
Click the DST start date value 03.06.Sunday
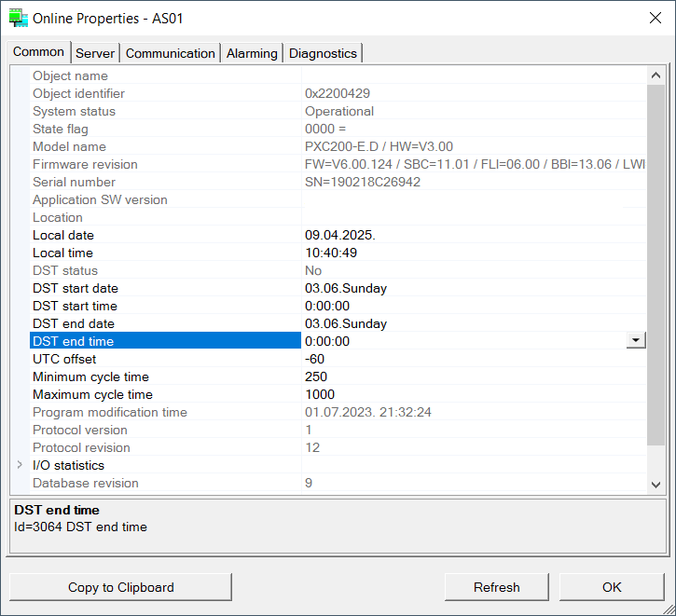tap(346, 288)
